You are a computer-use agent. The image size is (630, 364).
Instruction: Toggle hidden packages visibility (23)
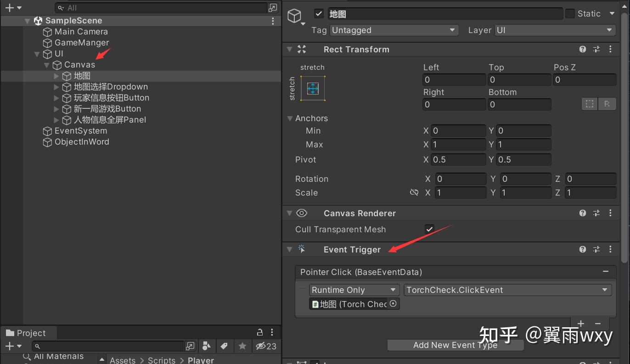point(266,346)
